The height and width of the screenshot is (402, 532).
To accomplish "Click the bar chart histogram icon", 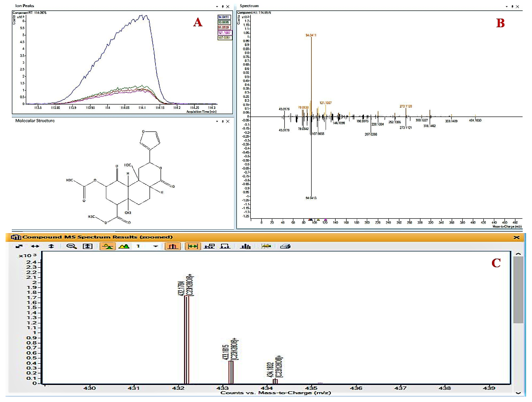I will 245,246.
